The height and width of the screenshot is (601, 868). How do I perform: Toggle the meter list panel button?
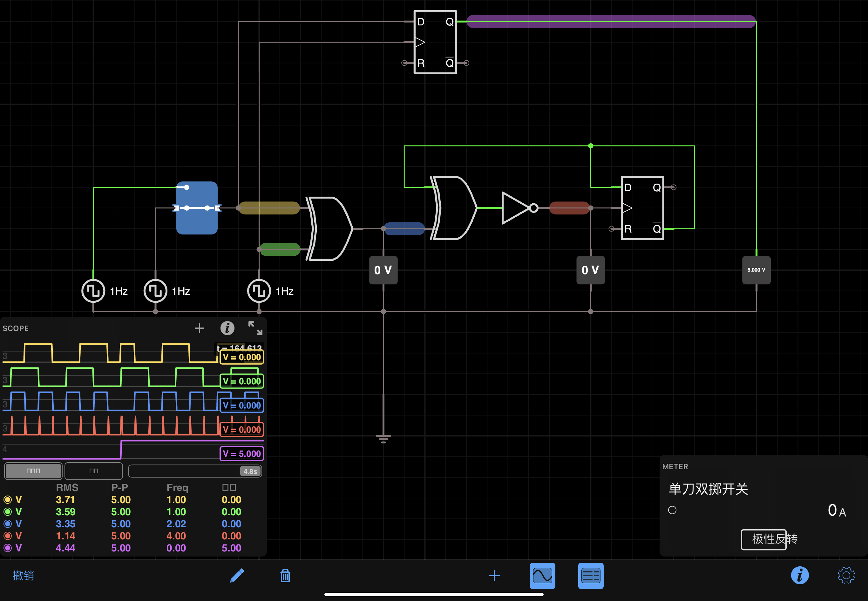(x=590, y=575)
